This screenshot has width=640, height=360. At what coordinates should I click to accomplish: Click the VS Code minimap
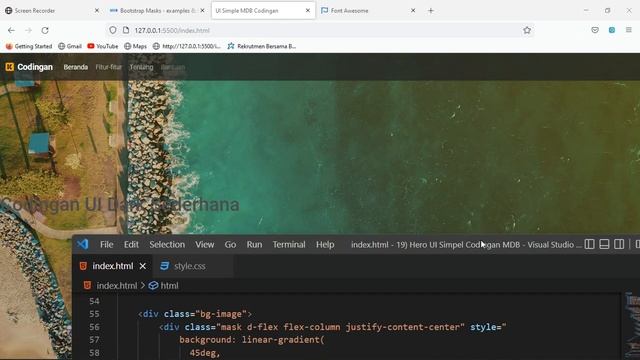click(632, 327)
